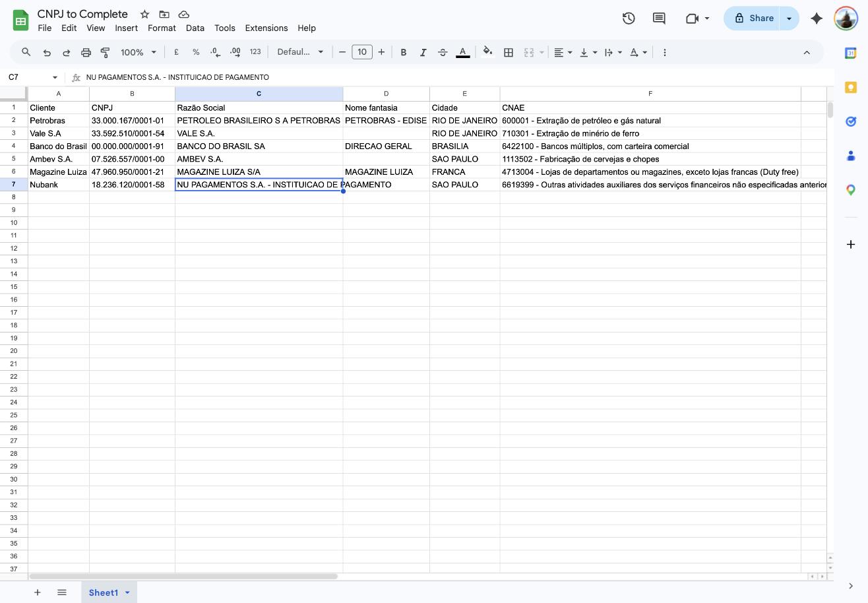868x603 pixels.
Task: Open the font family dropdown
Action: [x=300, y=52]
